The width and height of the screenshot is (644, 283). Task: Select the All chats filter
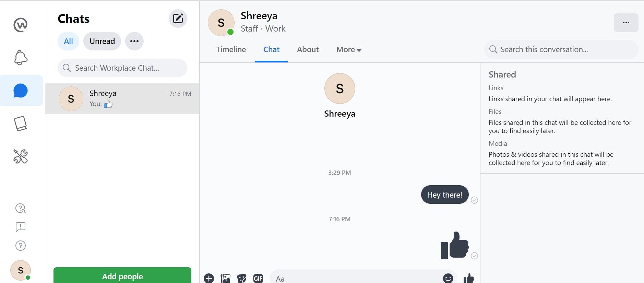(68, 41)
